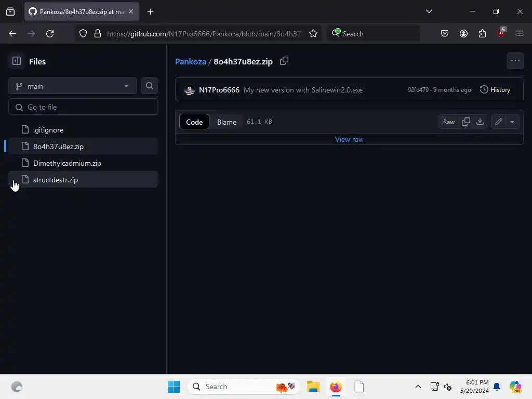Screen dimensions: 532x399
Task: Go to Pankoza repository breadcrumb
Action: click(190, 61)
